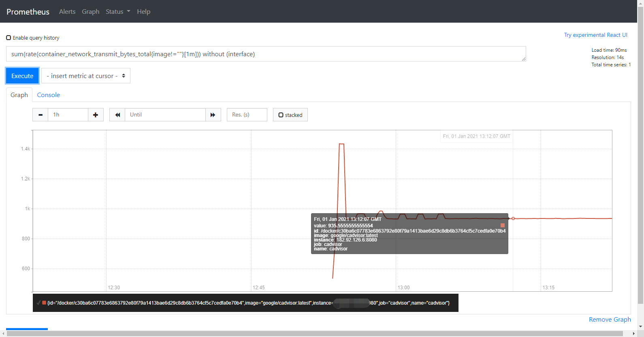Click the Total time series: 1 text
Screen dimensions: 644x337
[x=611, y=65]
